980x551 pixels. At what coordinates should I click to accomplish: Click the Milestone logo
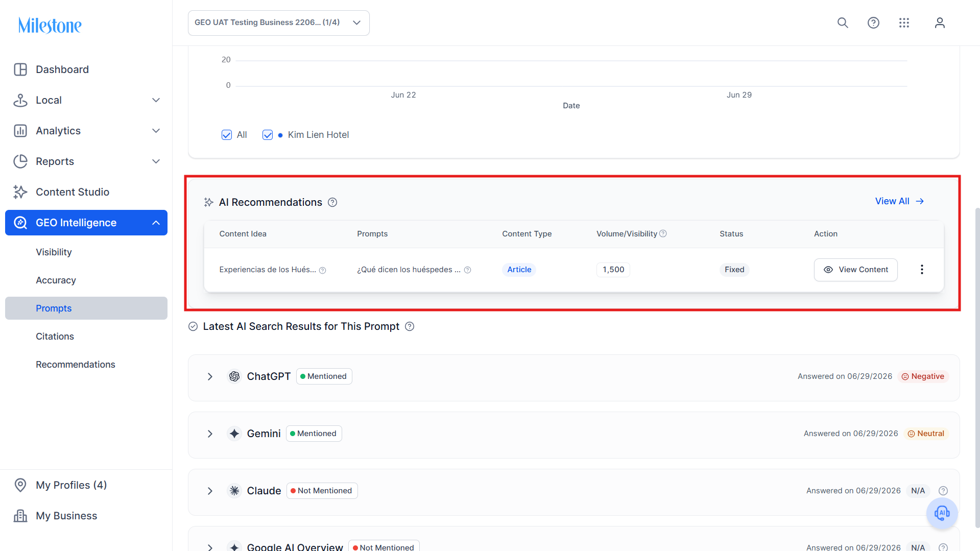point(50,25)
